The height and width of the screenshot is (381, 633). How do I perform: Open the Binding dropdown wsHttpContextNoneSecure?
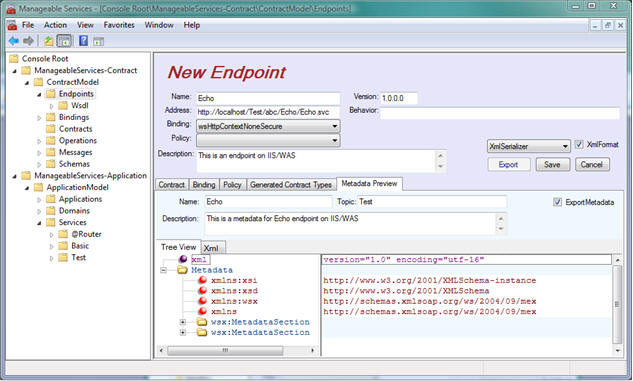click(x=268, y=126)
